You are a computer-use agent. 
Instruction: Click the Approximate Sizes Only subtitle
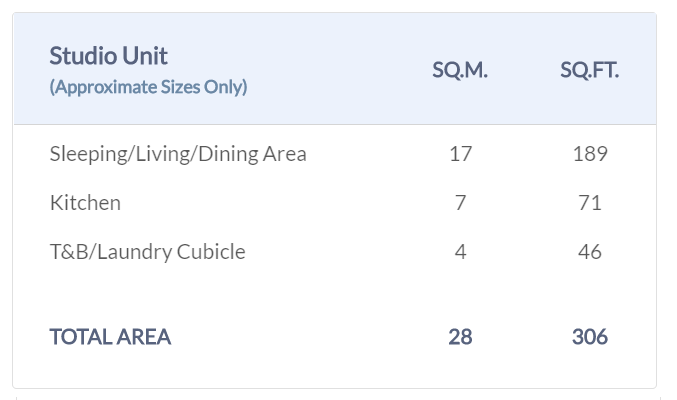tap(148, 87)
